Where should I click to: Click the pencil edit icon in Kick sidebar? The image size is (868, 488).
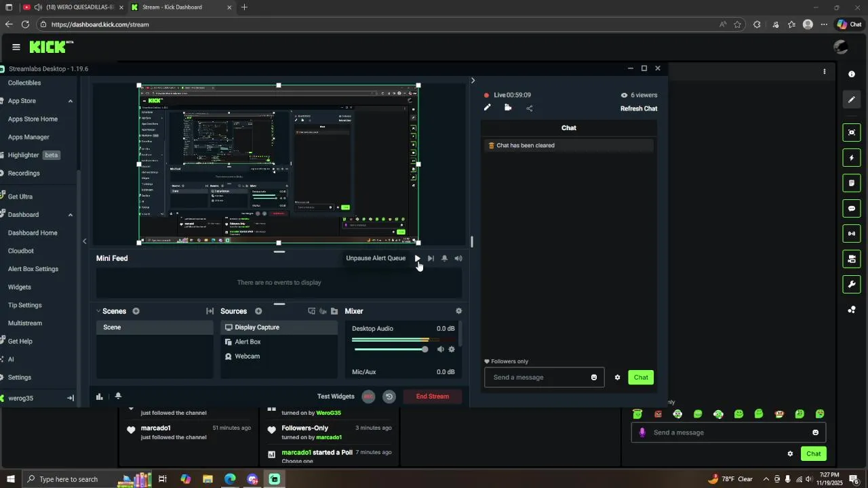point(852,100)
